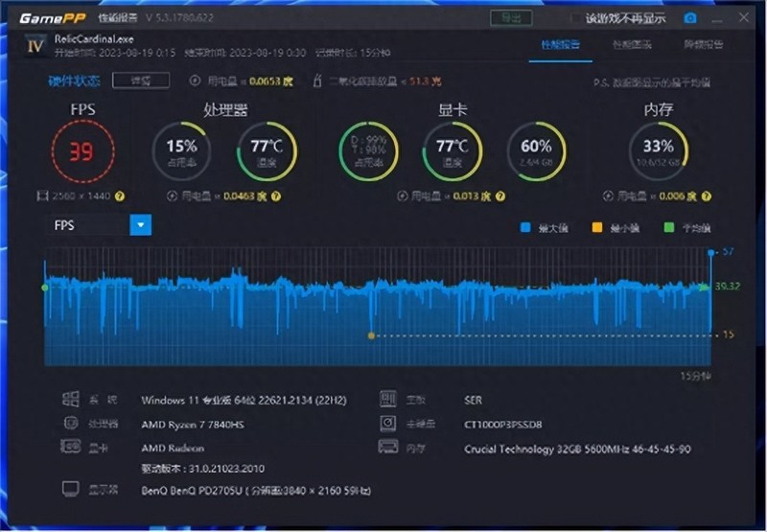Click the RelicCardinal.exe game icon
This screenshot has height=532, width=767.
[x=35, y=46]
